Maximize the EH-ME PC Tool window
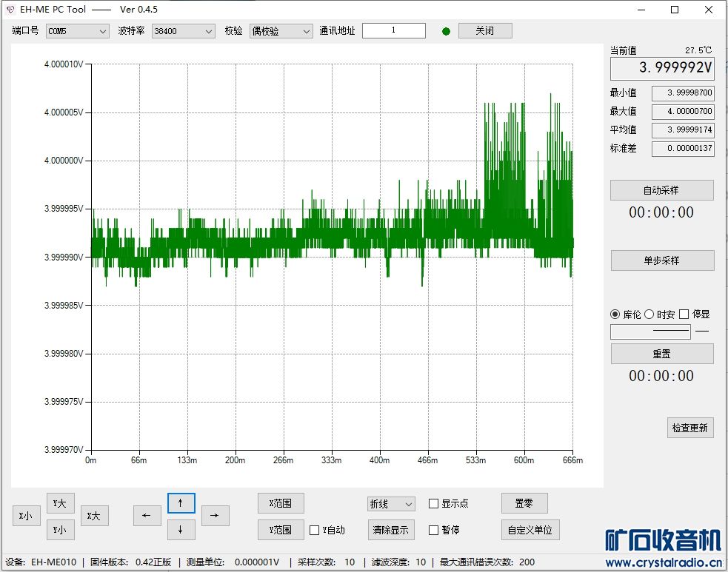Viewport: 728px width, 572px height. click(x=675, y=10)
